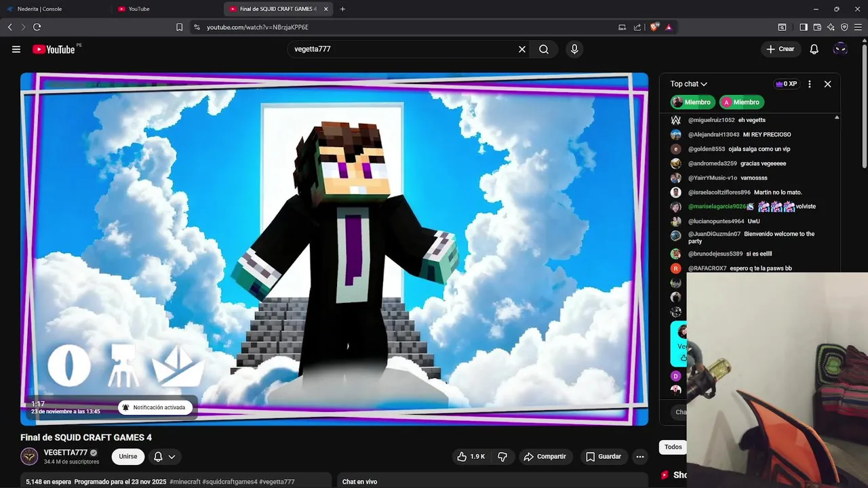Viewport: 868px width, 488px height.
Task: Click the #vegetta777 hashtag link
Action: [277, 482]
